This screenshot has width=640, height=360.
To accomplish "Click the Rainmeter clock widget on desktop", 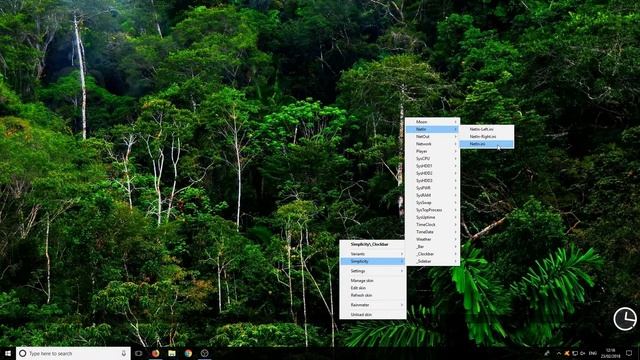I will pos(625,319).
